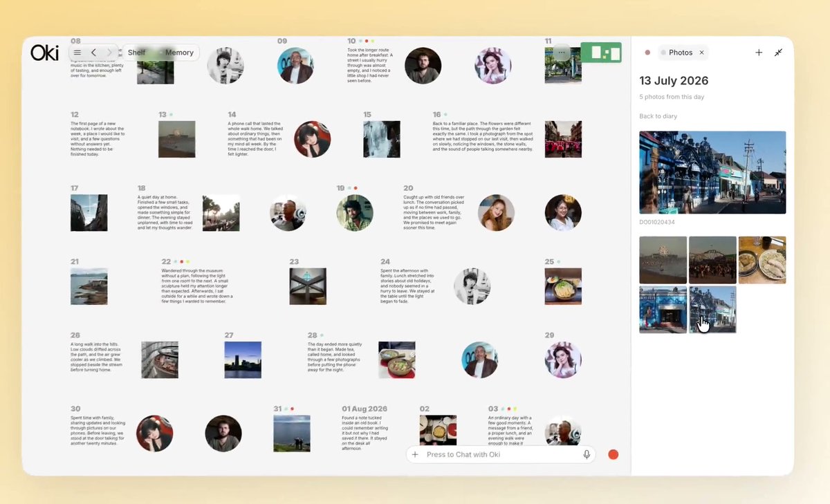Screen dimensions: 830x504
Task: Collapse the side panel with the arrows icon
Action: (x=778, y=53)
